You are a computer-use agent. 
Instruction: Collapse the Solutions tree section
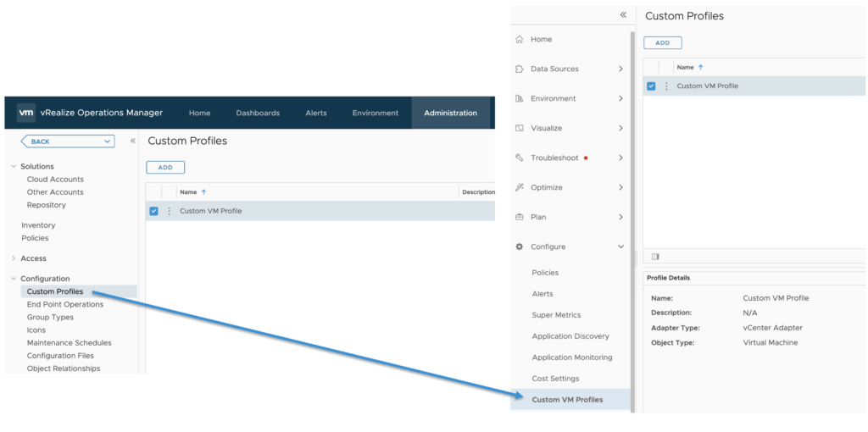pos(14,167)
